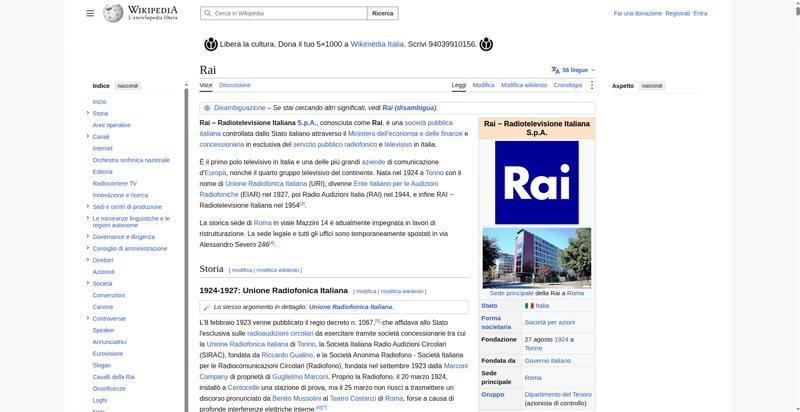
Task: Focus the Cerca in Wikipedia search field
Action: pos(284,13)
